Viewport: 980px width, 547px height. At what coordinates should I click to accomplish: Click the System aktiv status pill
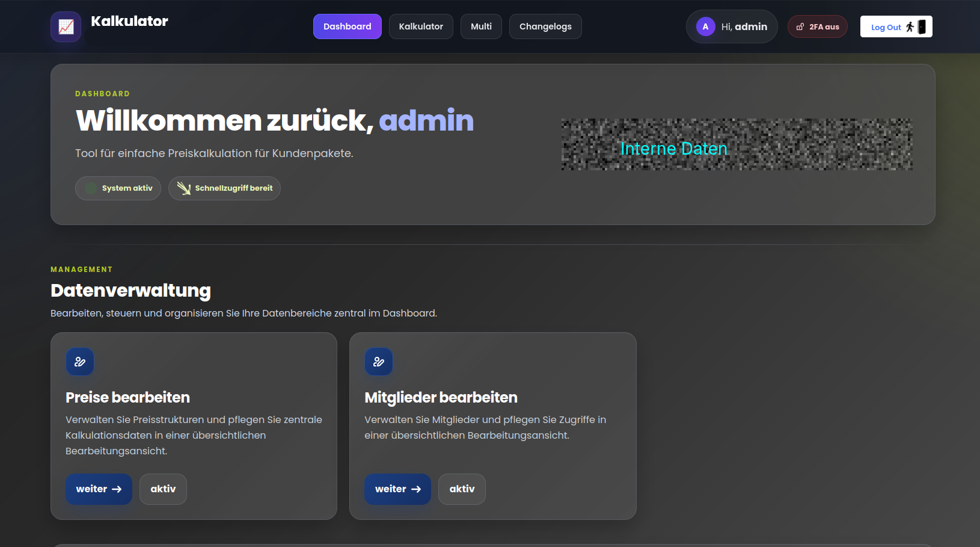click(118, 188)
